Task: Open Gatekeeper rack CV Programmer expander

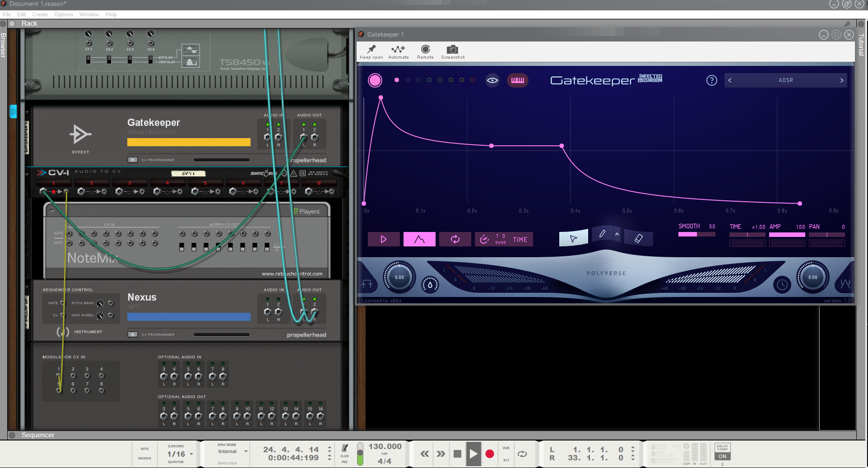Action: pos(133,160)
